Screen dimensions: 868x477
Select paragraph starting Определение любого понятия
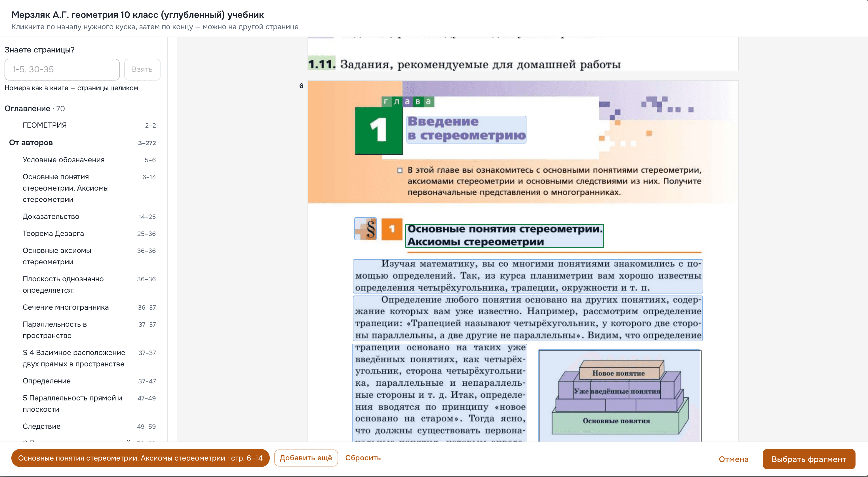click(528, 318)
